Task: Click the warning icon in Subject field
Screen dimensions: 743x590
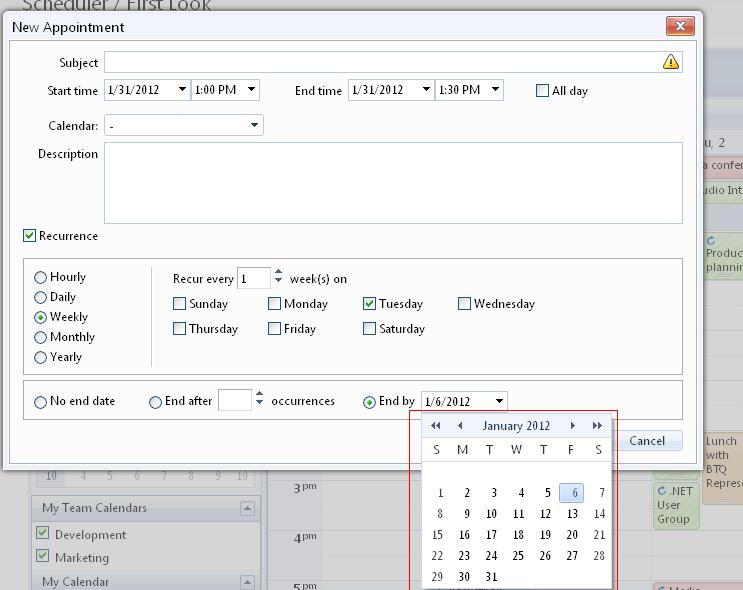Action: pyautogui.click(x=671, y=62)
